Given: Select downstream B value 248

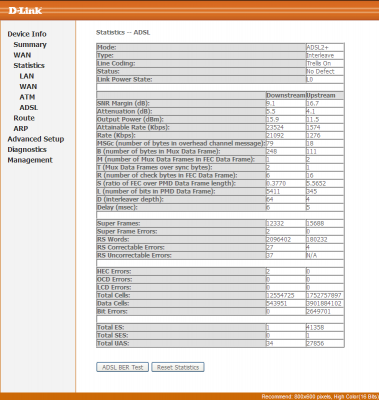Looking at the screenshot, I should point(272,152).
